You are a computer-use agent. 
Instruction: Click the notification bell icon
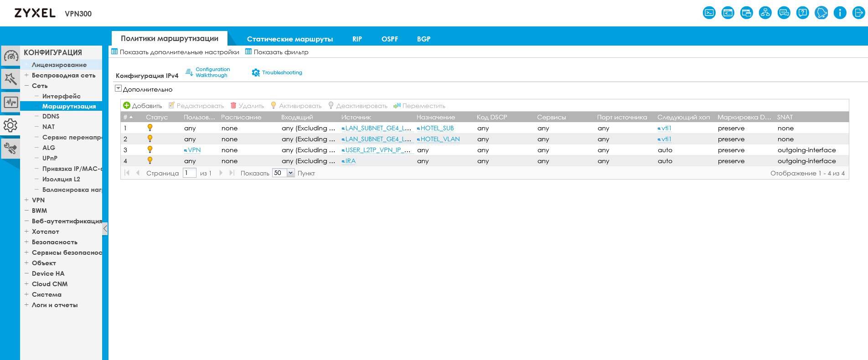pos(821,13)
